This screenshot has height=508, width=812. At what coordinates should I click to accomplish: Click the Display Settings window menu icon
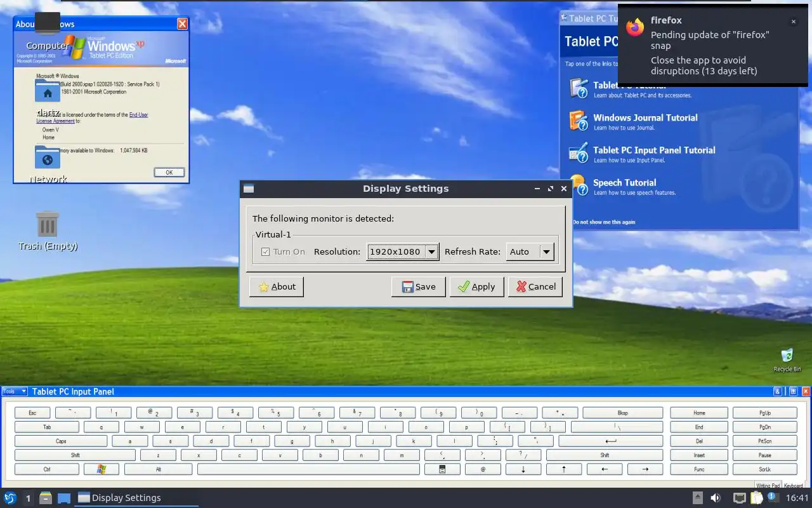coord(249,189)
